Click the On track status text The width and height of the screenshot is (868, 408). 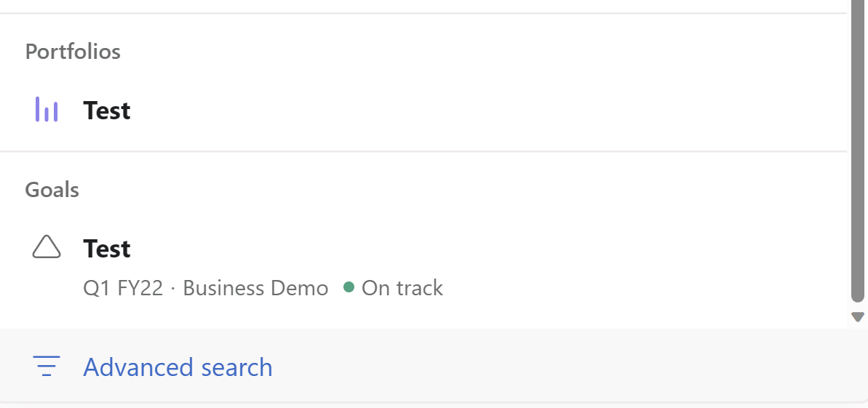click(402, 288)
